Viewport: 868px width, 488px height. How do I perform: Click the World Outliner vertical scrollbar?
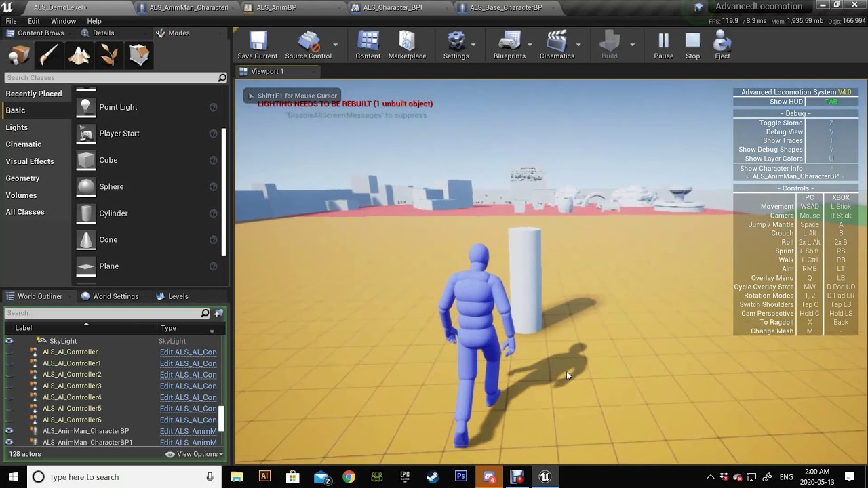(x=220, y=418)
